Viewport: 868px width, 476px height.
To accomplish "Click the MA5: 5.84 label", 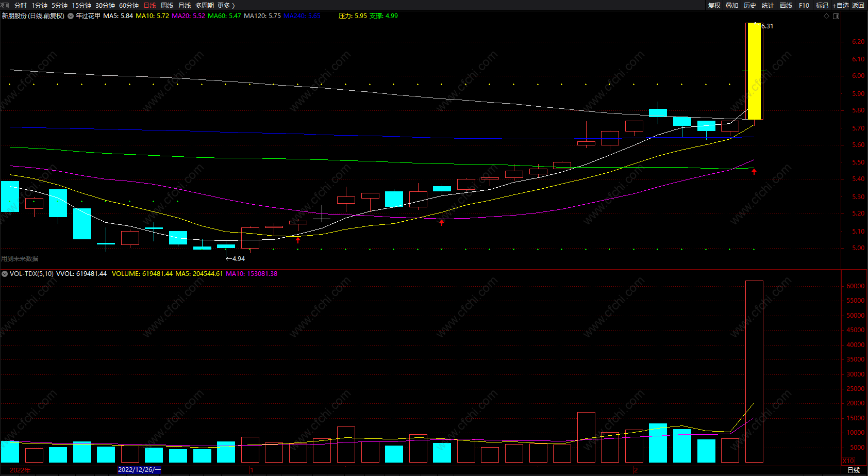I will click(118, 16).
